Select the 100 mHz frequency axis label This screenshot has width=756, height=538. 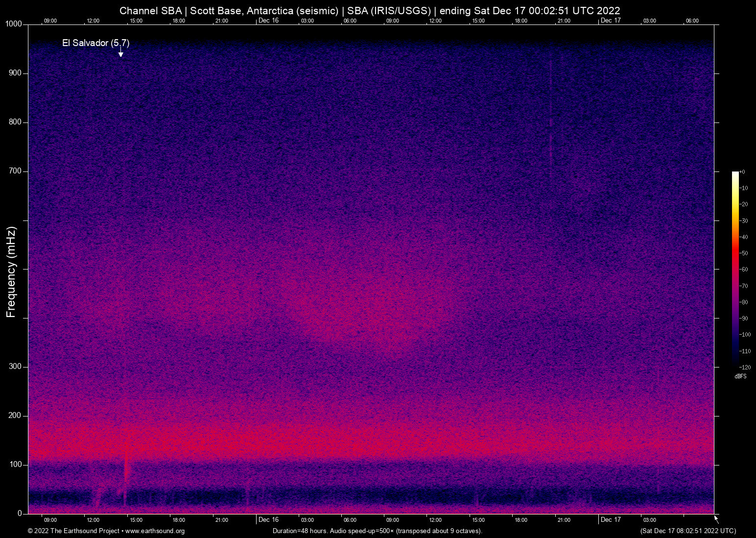(x=15, y=465)
